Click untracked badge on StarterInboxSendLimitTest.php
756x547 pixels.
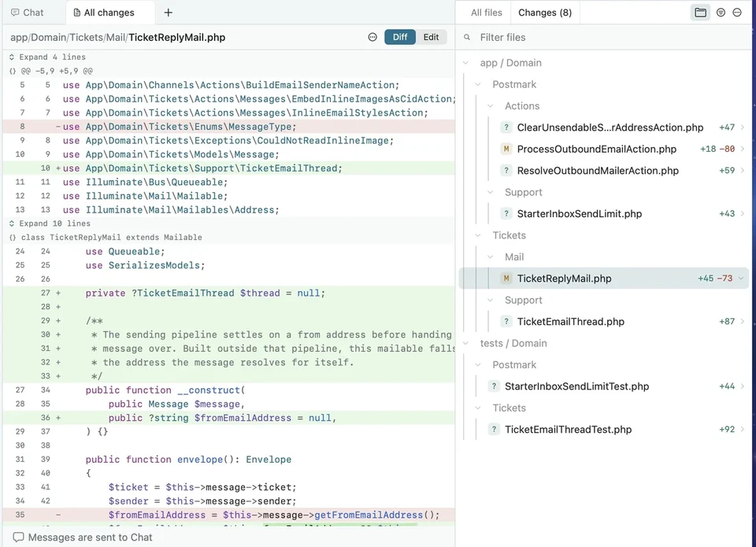[493, 386]
